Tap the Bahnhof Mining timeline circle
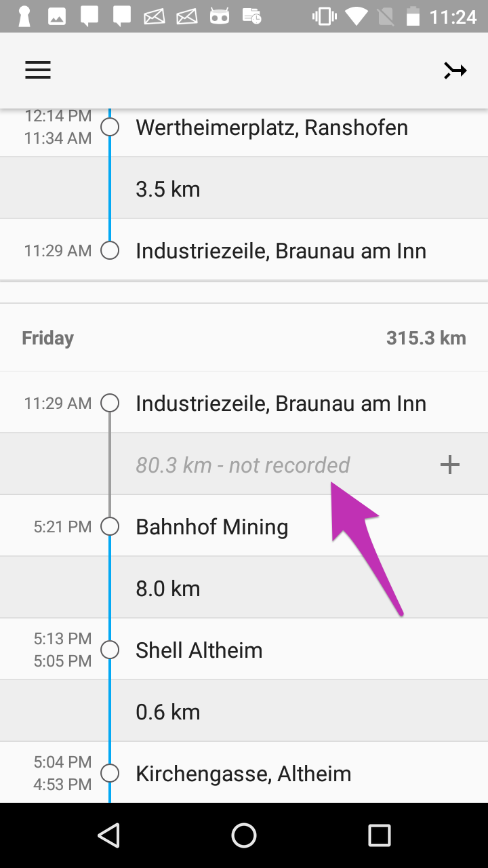488x868 pixels. (110, 526)
